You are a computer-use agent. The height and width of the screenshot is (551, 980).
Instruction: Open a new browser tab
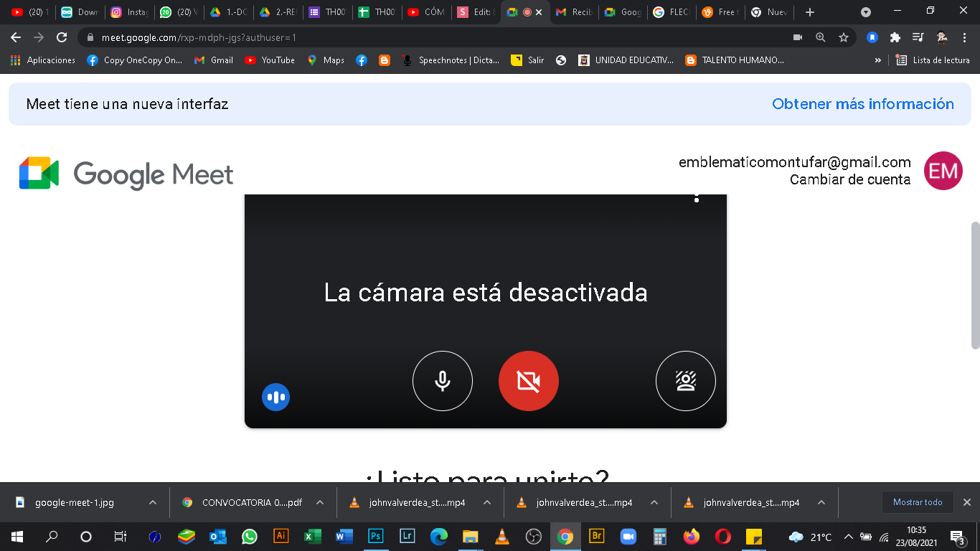click(810, 12)
